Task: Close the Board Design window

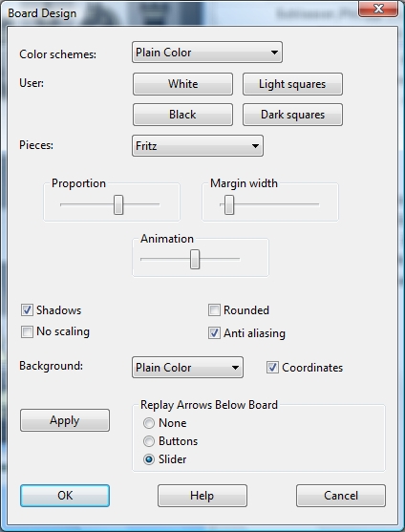Action: (x=378, y=9)
